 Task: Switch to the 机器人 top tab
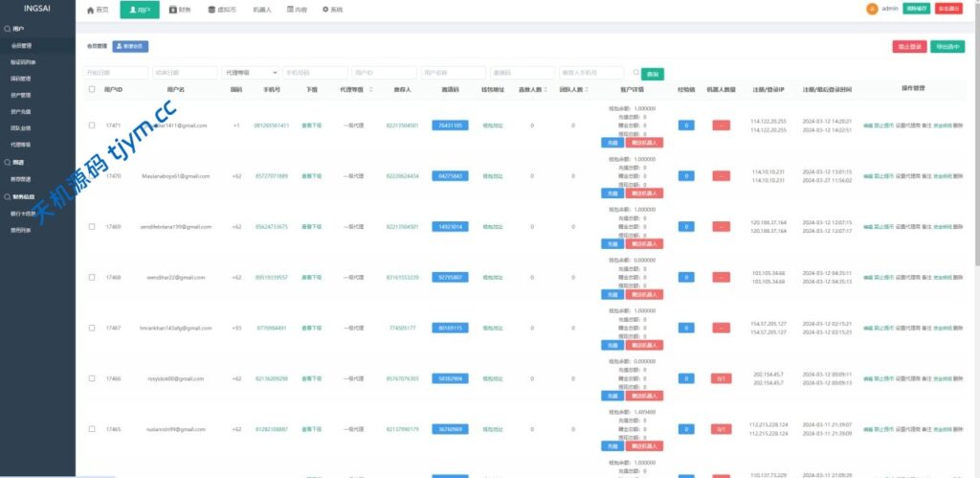coord(262,10)
